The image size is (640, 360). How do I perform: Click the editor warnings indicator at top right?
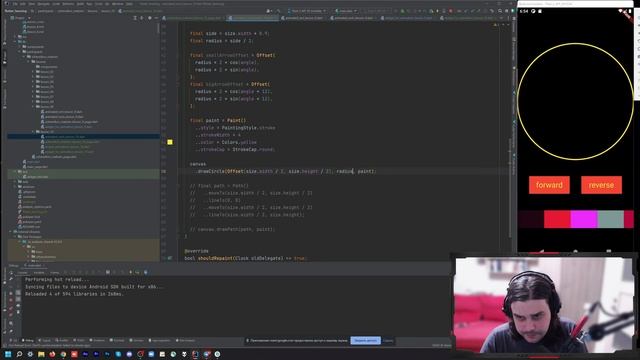click(496, 25)
